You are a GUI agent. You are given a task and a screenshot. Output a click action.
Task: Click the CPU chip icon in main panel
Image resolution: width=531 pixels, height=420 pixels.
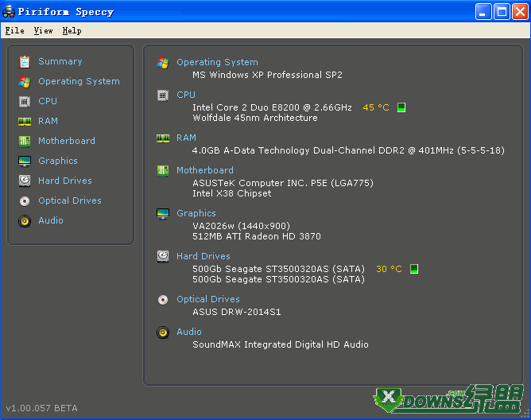pyautogui.click(x=163, y=95)
